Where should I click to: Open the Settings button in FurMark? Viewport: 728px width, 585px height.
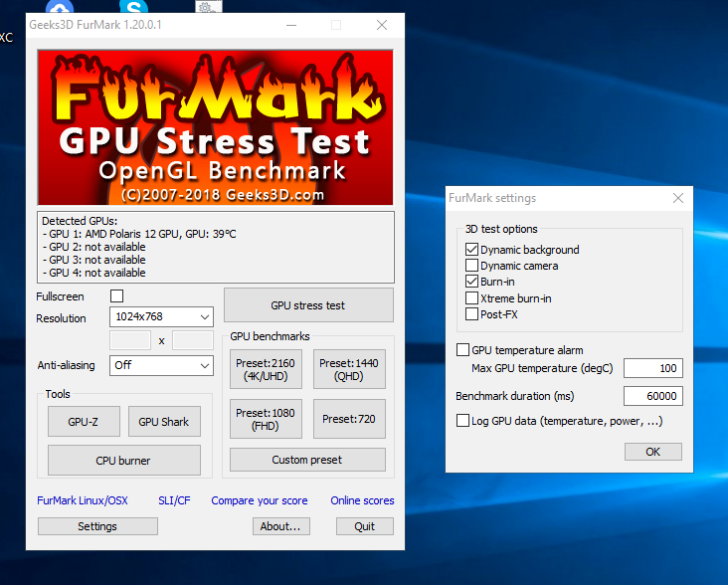(97, 526)
